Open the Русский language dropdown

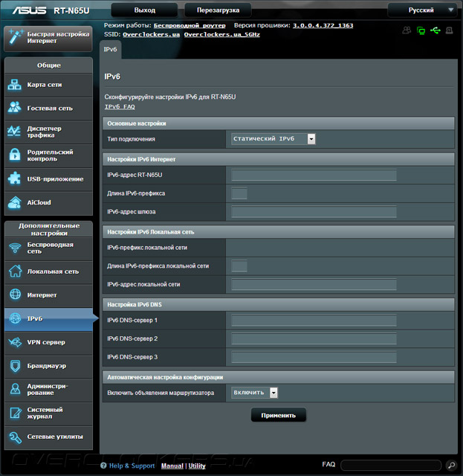(423, 10)
